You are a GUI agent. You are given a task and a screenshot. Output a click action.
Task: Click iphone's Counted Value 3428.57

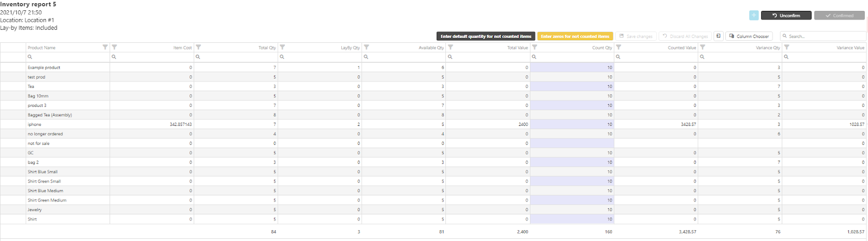[x=688, y=124]
